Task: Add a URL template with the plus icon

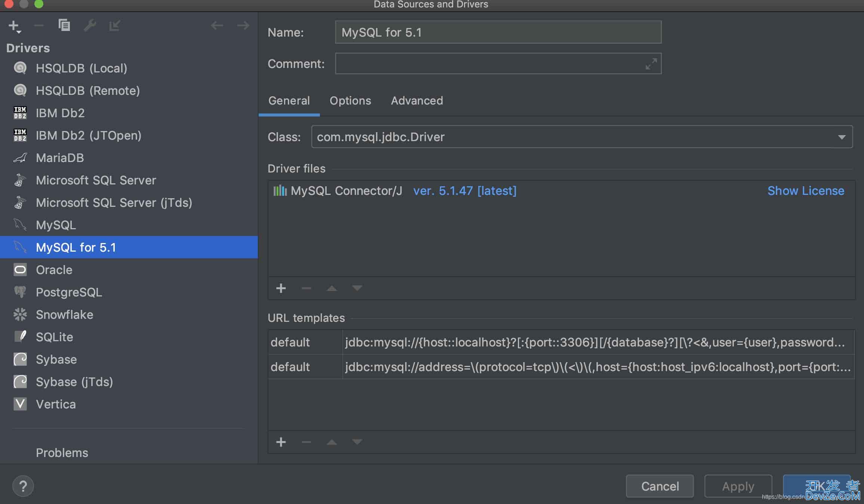Action: tap(281, 442)
